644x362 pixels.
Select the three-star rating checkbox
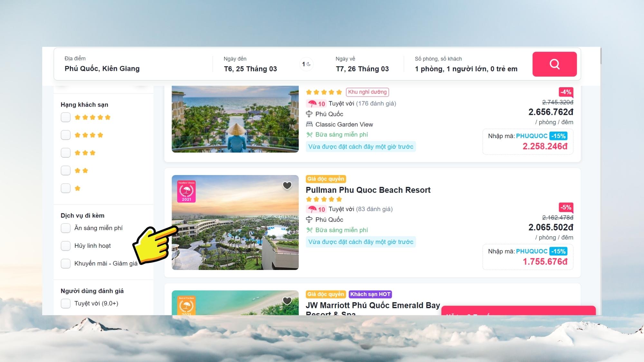66,153
